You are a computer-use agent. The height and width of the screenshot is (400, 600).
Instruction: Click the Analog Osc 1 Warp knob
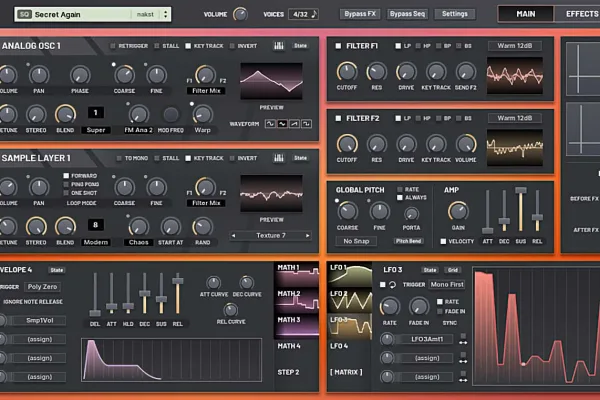[202, 114]
